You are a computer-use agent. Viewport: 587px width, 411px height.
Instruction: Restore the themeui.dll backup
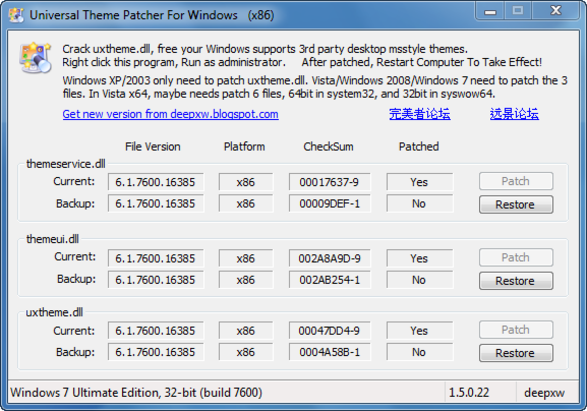[516, 281]
